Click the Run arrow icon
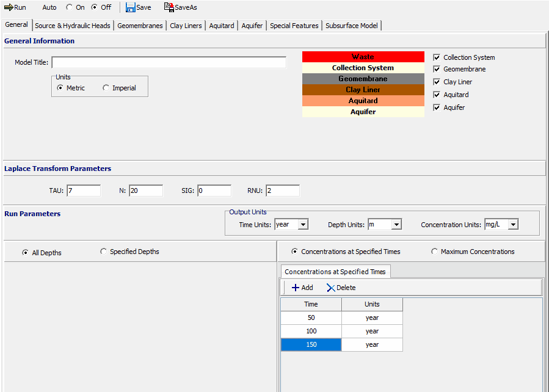Image resolution: width=549 pixels, height=392 pixels. tap(9, 7)
